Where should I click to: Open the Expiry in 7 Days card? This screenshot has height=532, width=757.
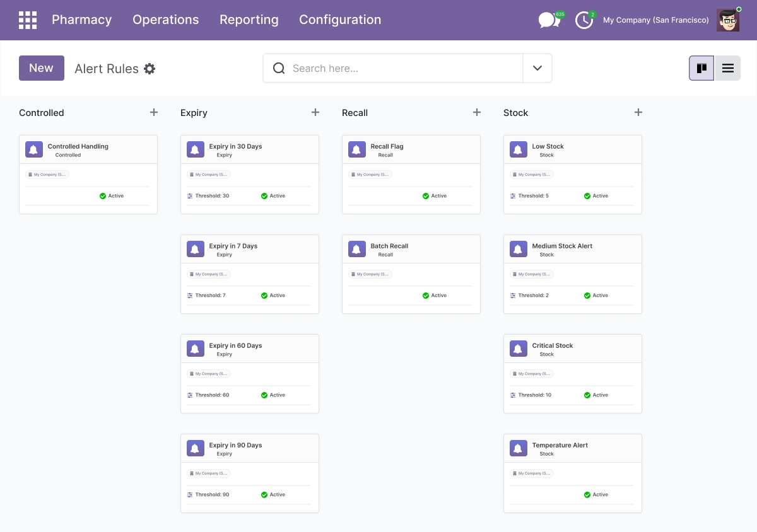(x=250, y=274)
